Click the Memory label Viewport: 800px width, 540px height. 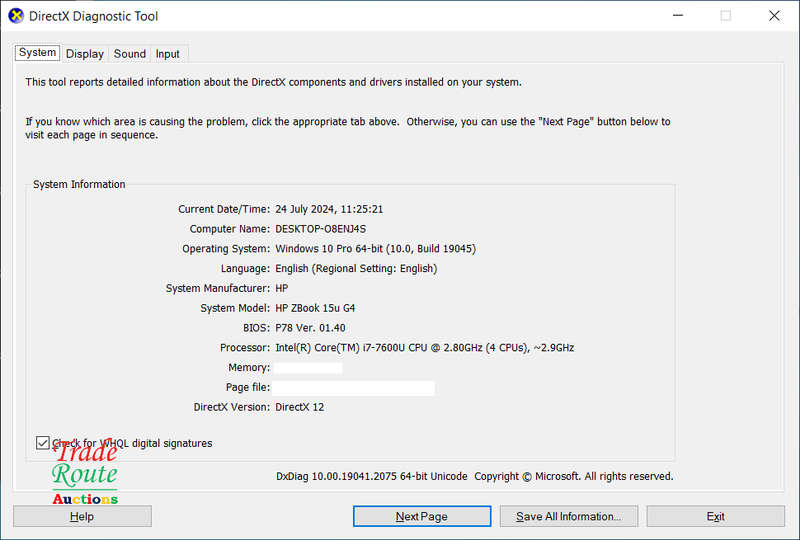tap(249, 367)
